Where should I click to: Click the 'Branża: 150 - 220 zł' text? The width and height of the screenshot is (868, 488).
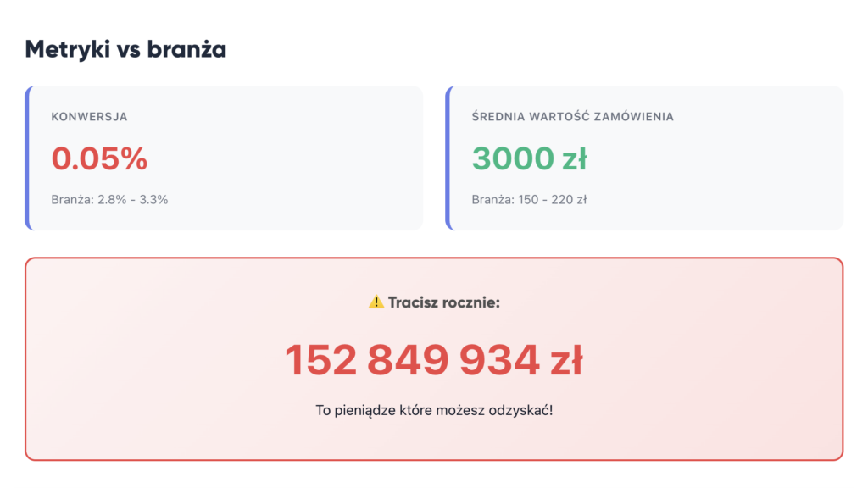click(x=529, y=200)
